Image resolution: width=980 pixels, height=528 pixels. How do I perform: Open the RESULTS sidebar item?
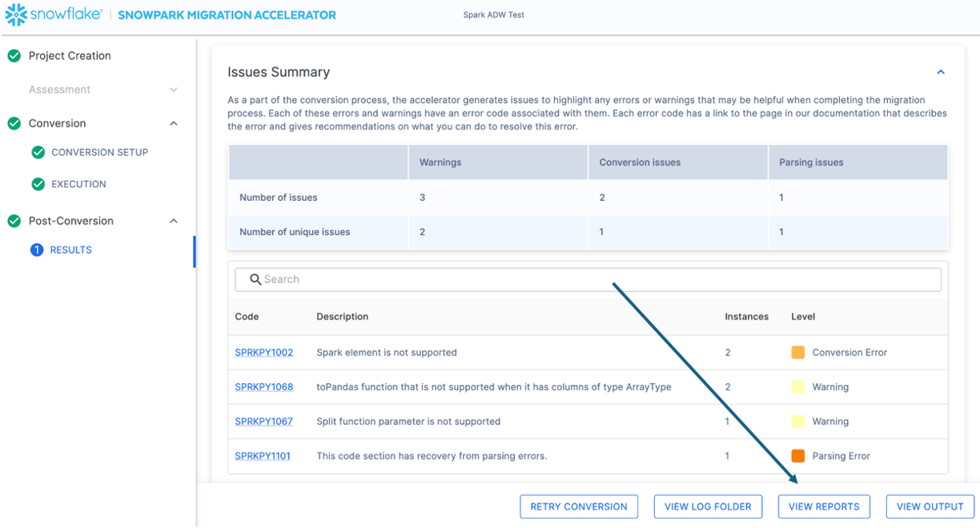pos(71,250)
